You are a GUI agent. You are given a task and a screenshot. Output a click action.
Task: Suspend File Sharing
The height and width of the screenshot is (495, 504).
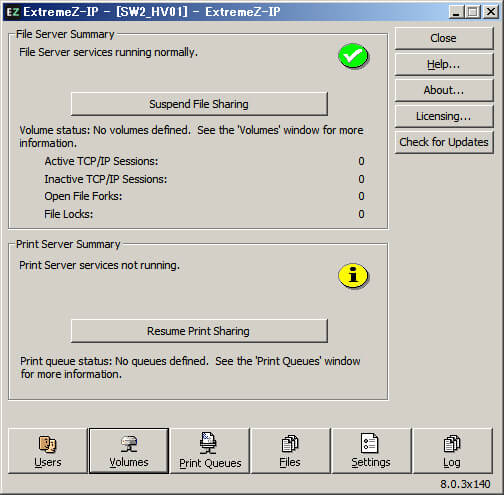coord(199,104)
